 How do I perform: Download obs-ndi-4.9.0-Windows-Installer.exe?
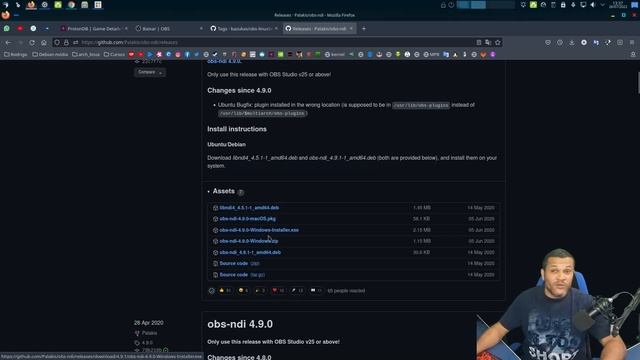pyautogui.click(x=259, y=230)
